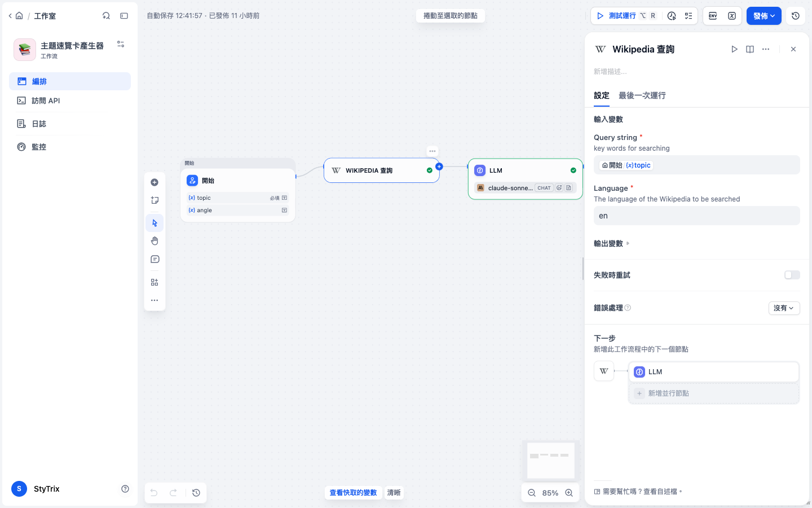Open app settings sliders icon
812x508 pixels.
coord(121,44)
